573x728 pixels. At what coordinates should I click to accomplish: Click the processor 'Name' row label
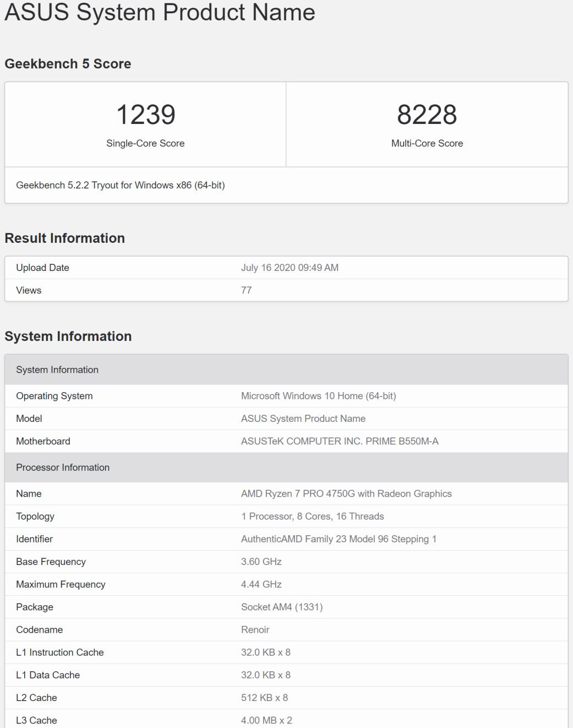pyautogui.click(x=29, y=494)
